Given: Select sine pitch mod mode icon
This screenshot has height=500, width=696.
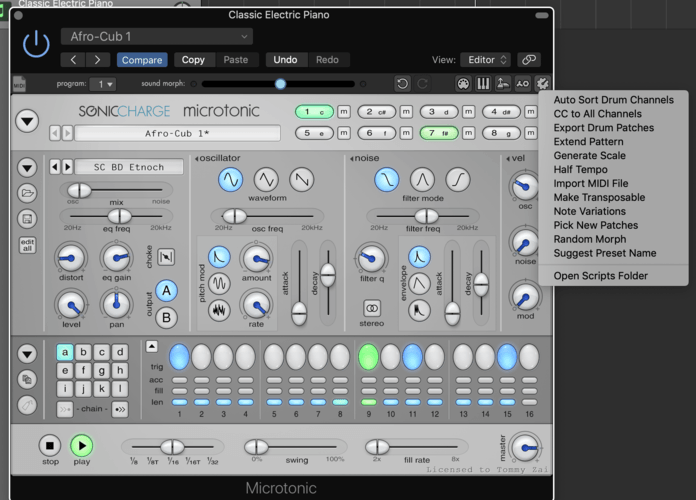Looking at the screenshot, I should (x=219, y=283).
